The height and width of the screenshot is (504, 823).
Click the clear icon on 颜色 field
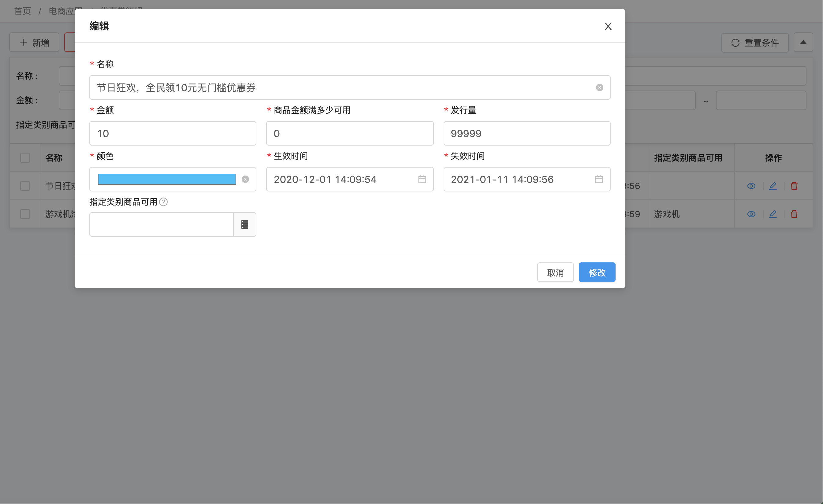(x=246, y=179)
